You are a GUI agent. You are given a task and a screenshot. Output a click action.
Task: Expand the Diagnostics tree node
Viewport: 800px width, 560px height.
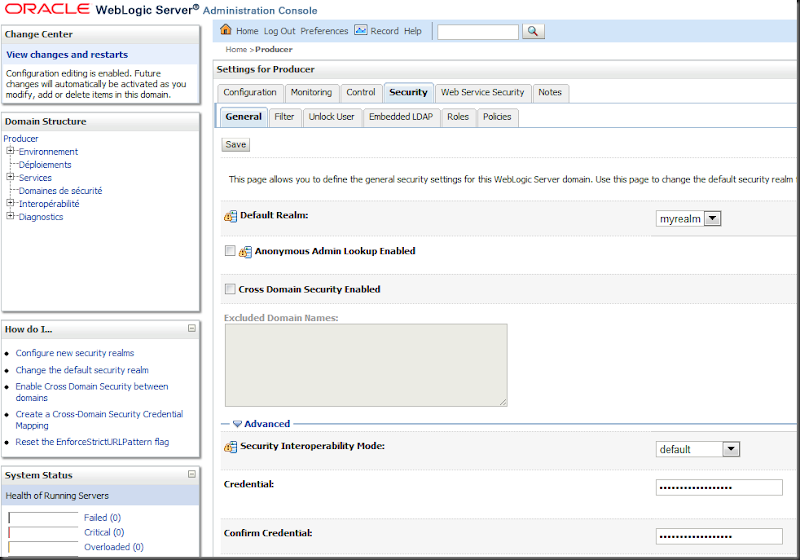coord(10,216)
